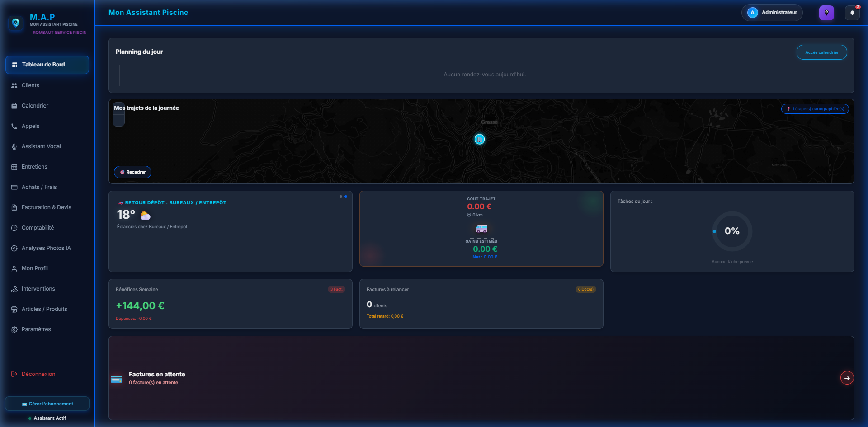Open the Clients section from sidebar

(x=30, y=85)
